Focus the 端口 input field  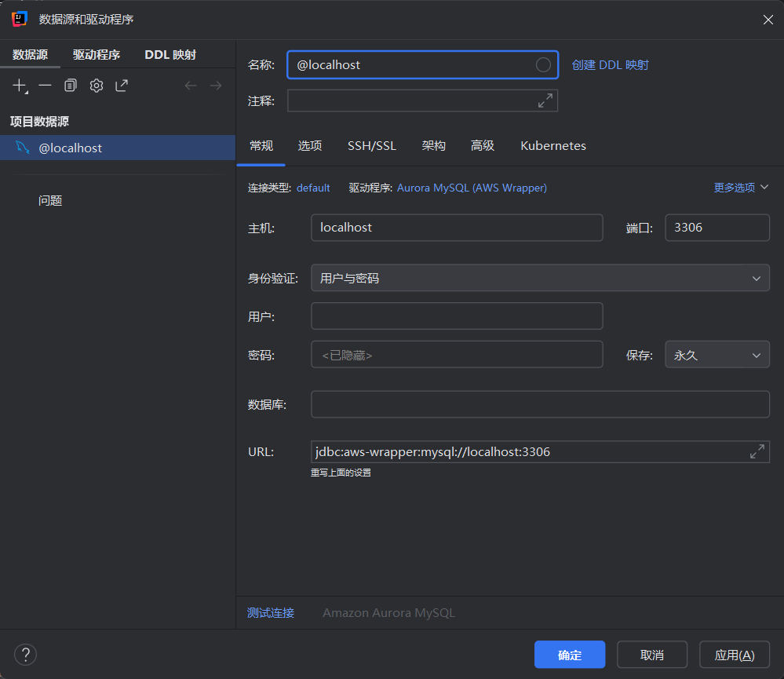click(x=717, y=228)
